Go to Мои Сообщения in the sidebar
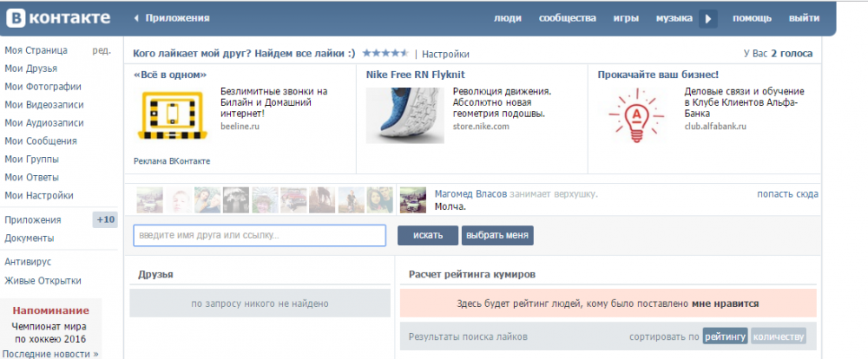Screen dimensions: 868x359 pos(40,140)
